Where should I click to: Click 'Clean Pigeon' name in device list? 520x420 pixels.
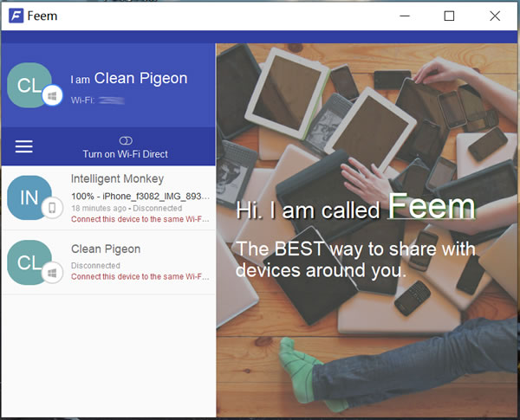tap(106, 249)
